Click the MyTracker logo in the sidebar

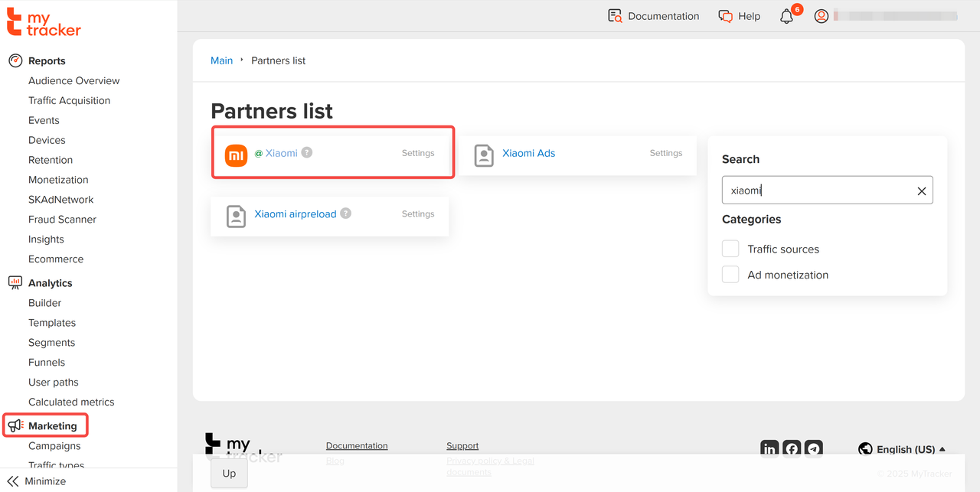click(x=44, y=22)
